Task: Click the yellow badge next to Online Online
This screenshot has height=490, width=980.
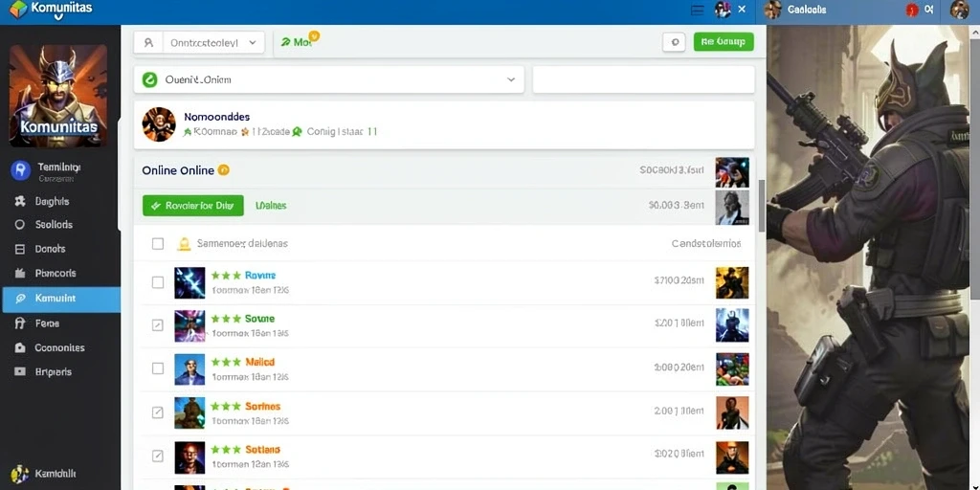Action: coord(223,170)
